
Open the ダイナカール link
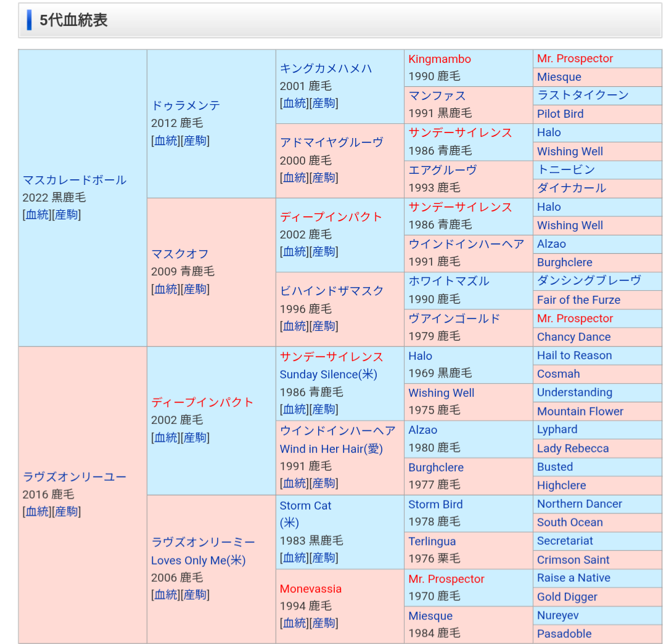[x=571, y=188]
